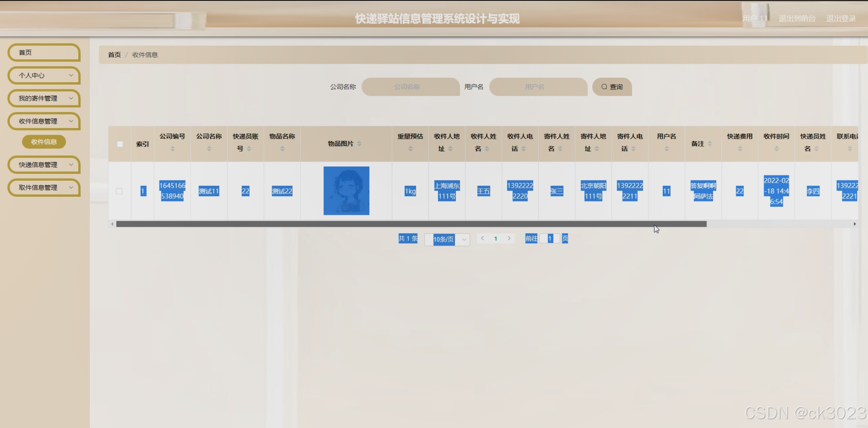
Task: Check the checkbox for row 1
Action: (x=119, y=191)
